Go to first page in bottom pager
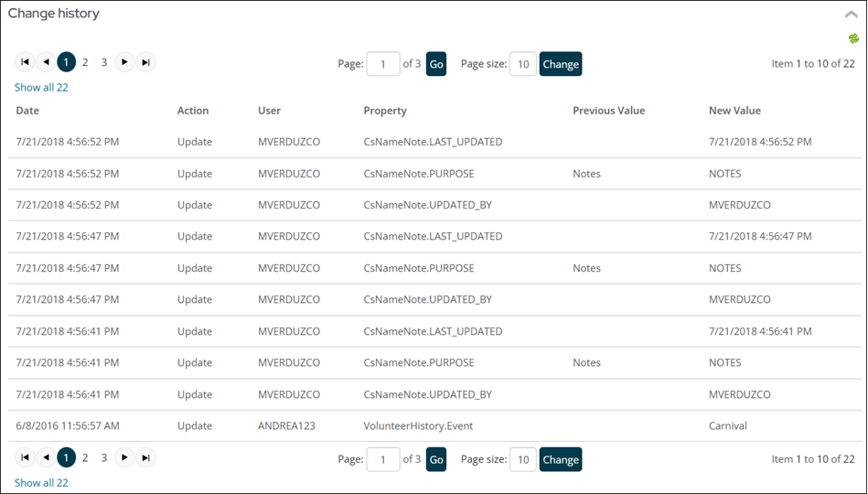 25,457
